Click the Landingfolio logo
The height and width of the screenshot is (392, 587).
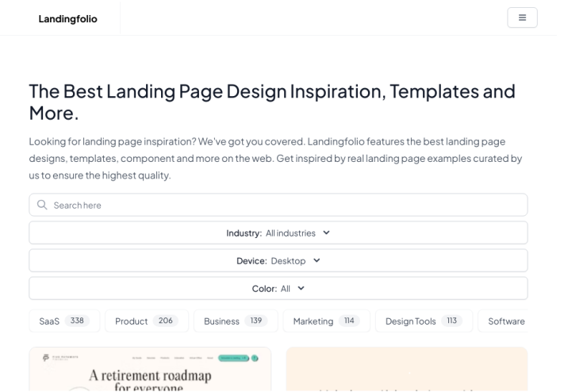[x=67, y=19]
